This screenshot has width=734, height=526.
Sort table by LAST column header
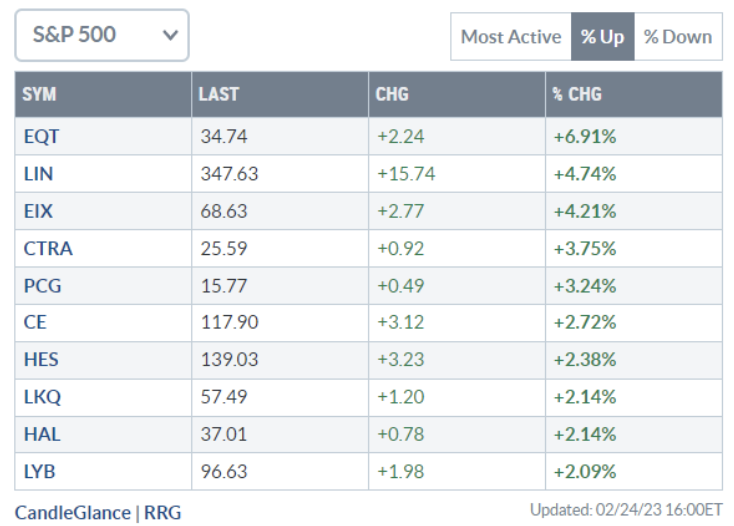tap(218, 95)
